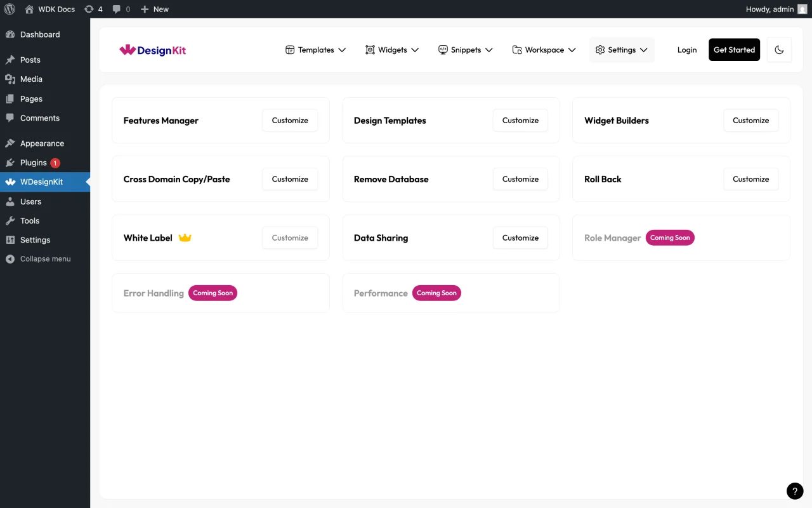Viewport: 812px width, 508px height.
Task: Click the WDesignKit menu label
Action: coord(41,182)
